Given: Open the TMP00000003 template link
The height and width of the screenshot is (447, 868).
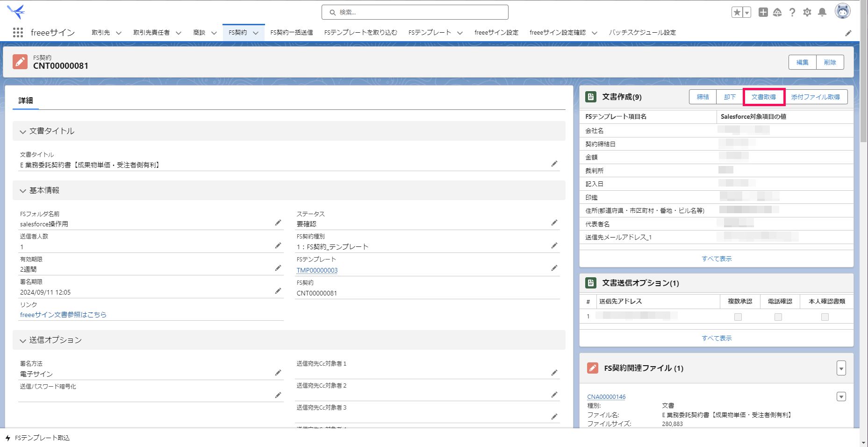Looking at the screenshot, I should coord(317,270).
